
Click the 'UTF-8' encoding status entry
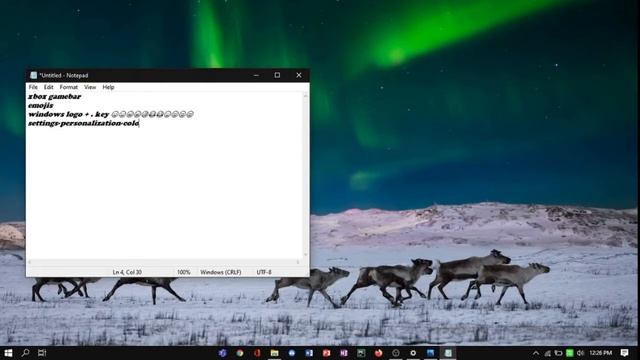tap(264, 272)
